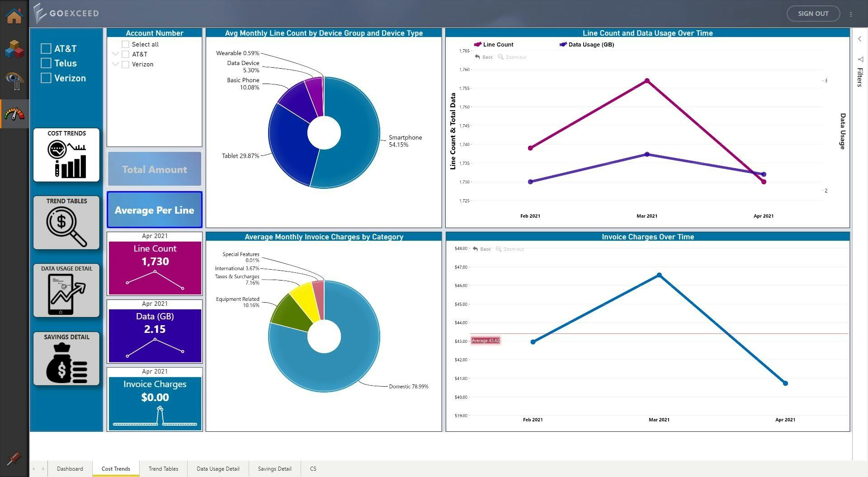Select the Total Amount button
Screen dimensions: 868x477
[154, 169]
